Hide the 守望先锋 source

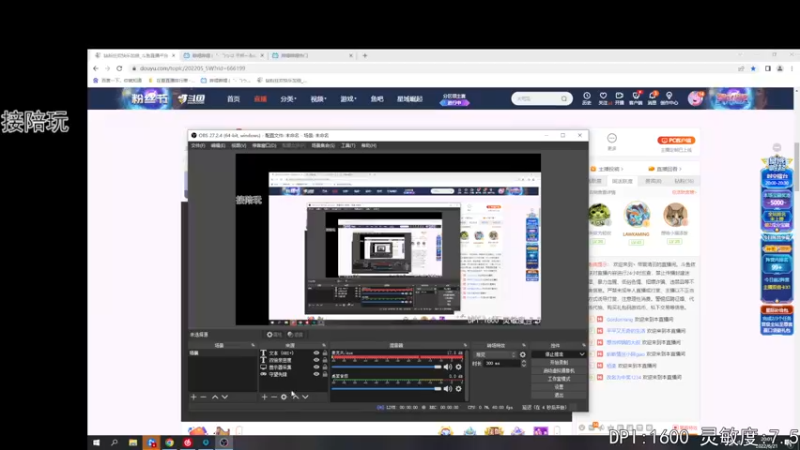point(316,374)
